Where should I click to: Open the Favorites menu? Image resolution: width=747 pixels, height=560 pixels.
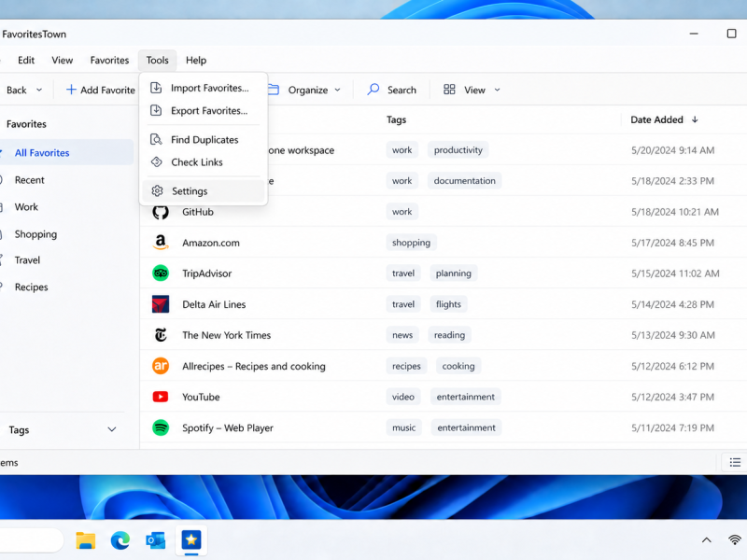tap(109, 61)
